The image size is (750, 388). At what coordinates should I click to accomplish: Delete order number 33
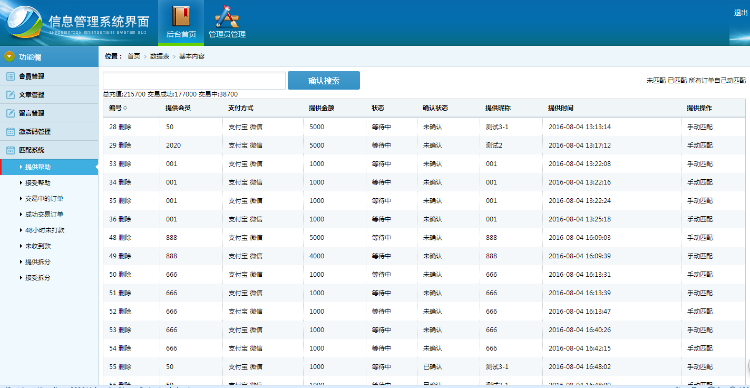pos(125,164)
